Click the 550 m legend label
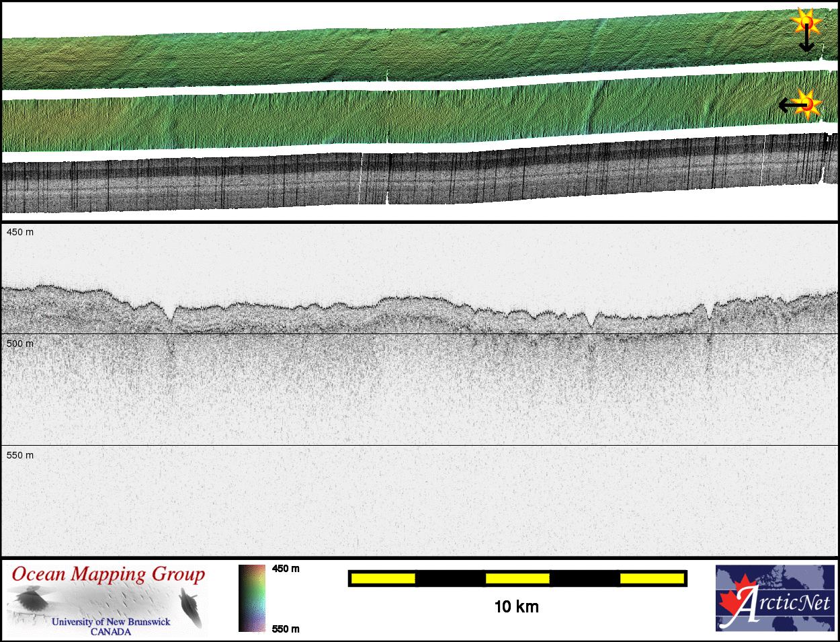Image resolution: width=840 pixels, height=642 pixels. pyautogui.click(x=286, y=629)
